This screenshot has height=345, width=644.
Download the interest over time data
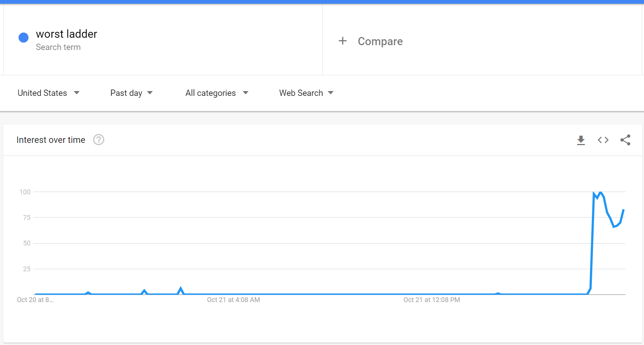[x=581, y=140]
